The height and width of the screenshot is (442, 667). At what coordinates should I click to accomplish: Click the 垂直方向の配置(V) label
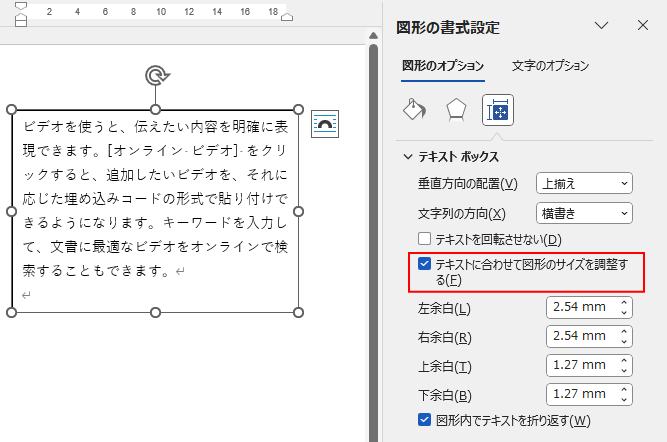(x=467, y=184)
